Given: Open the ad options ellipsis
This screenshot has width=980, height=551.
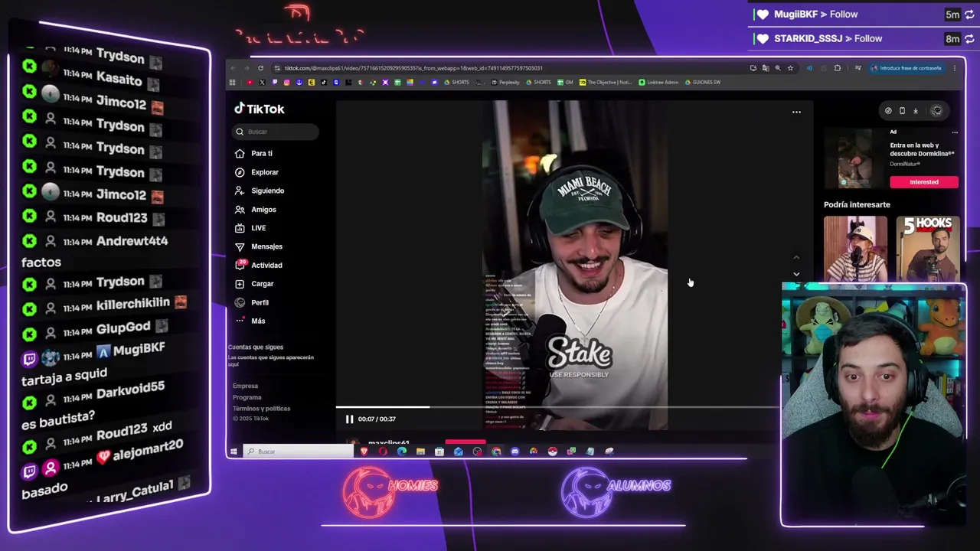Looking at the screenshot, I should click(955, 132).
